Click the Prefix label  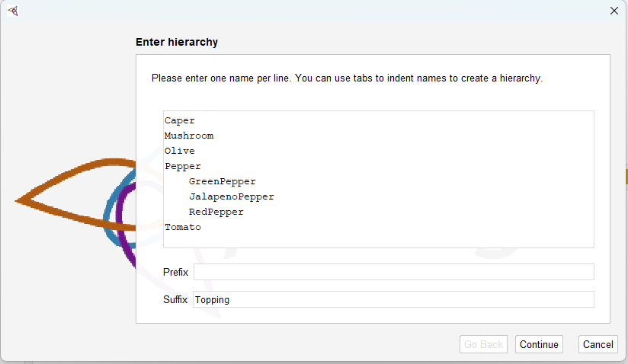(175, 272)
